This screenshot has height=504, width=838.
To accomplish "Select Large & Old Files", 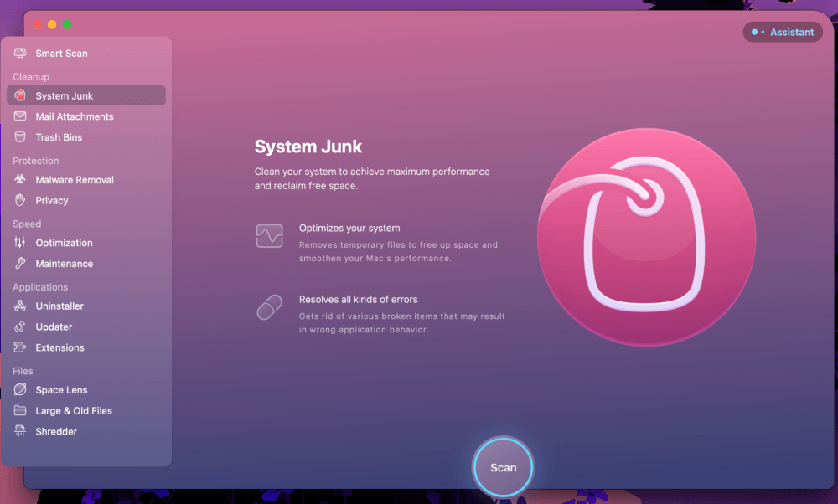I will tap(86, 410).
